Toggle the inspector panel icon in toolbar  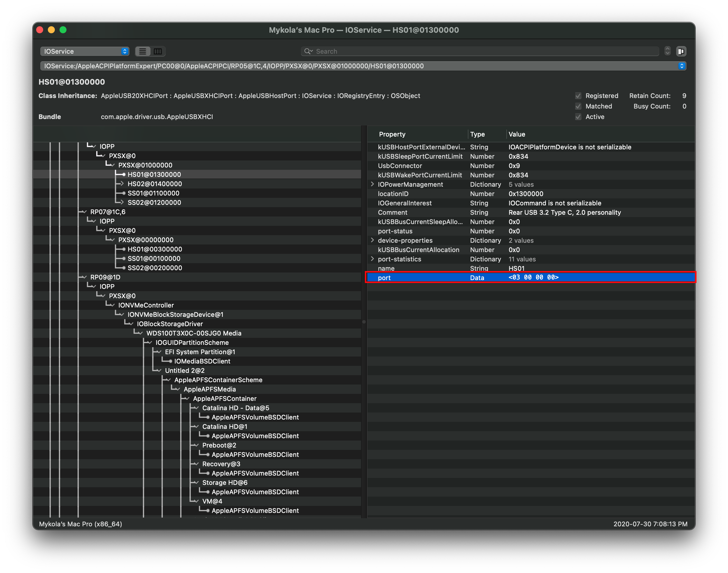point(681,51)
